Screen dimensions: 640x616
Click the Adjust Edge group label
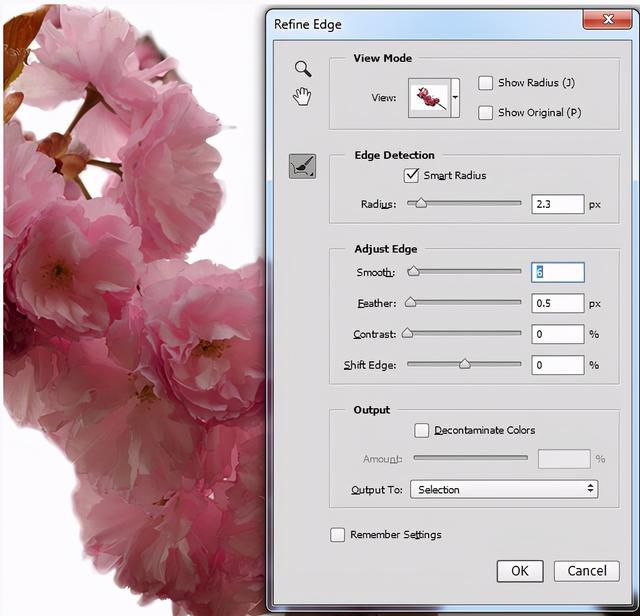[386, 249]
